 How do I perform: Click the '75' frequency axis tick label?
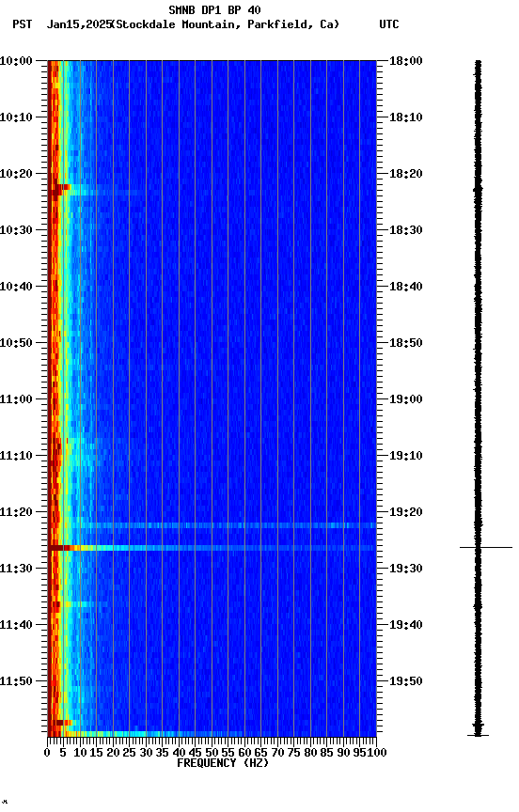(x=293, y=754)
